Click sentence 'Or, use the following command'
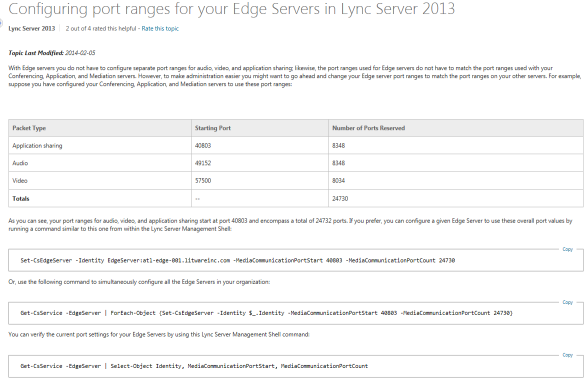 [x=139, y=282]
